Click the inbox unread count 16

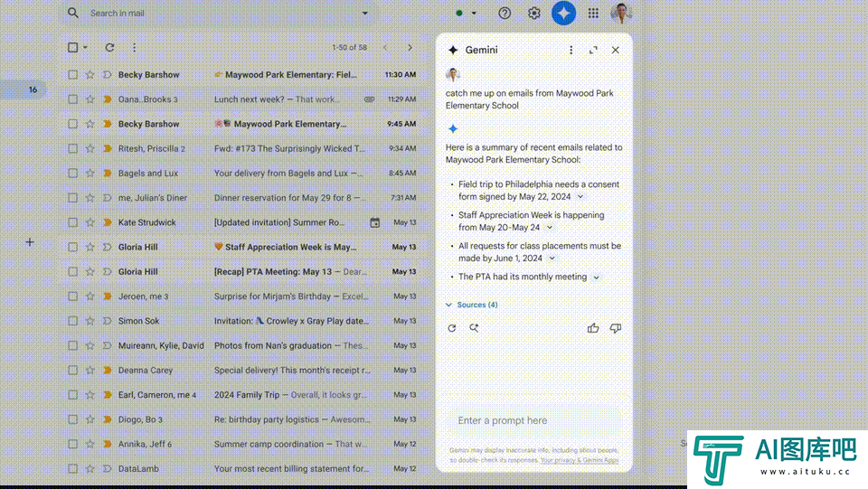(x=33, y=89)
